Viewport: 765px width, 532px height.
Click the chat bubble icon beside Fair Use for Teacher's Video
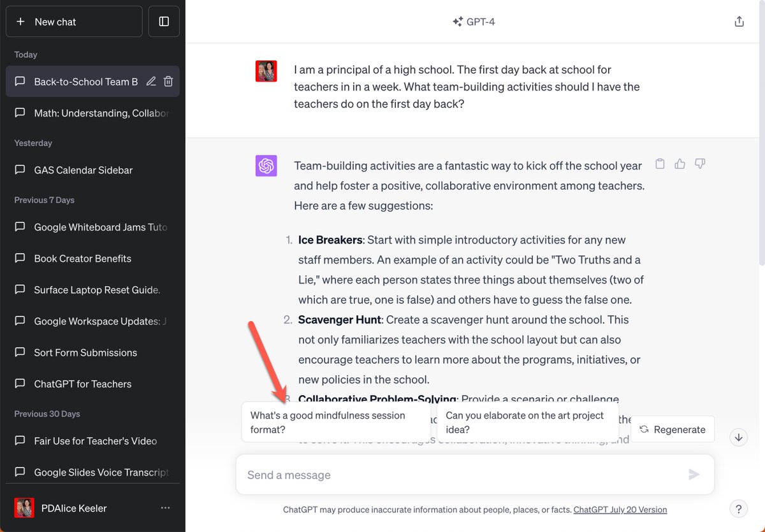click(x=20, y=441)
